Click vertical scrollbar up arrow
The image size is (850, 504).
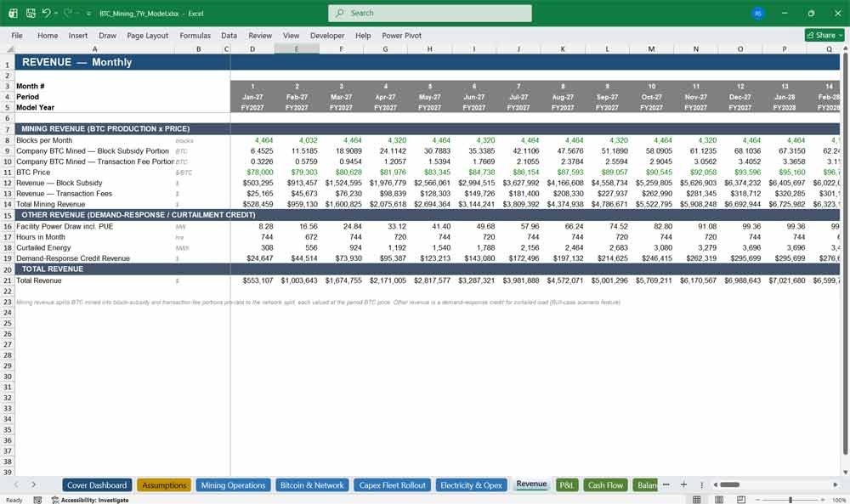pyautogui.click(x=845, y=49)
